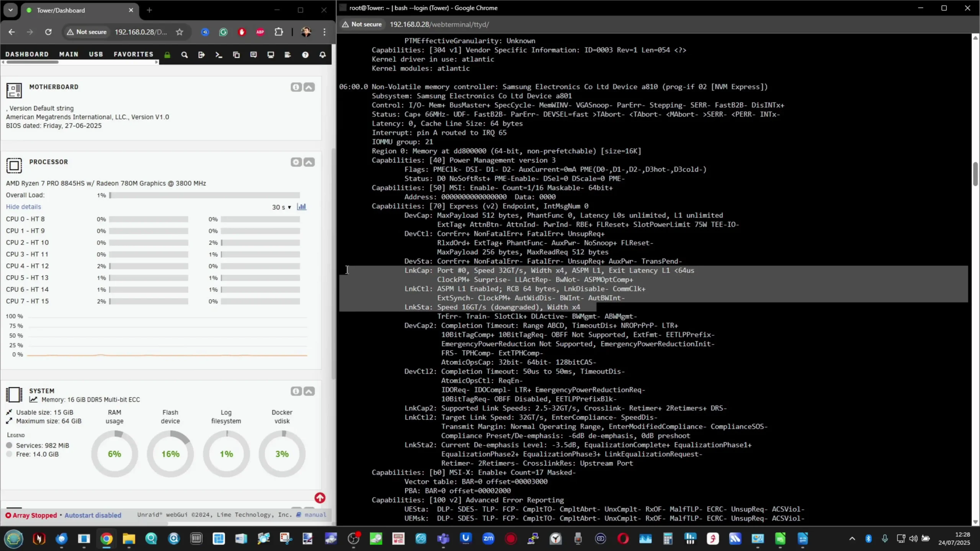This screenshot has height=551, width=980.
Task: Click the Grammarly extension icon
Action: (223, 32)
